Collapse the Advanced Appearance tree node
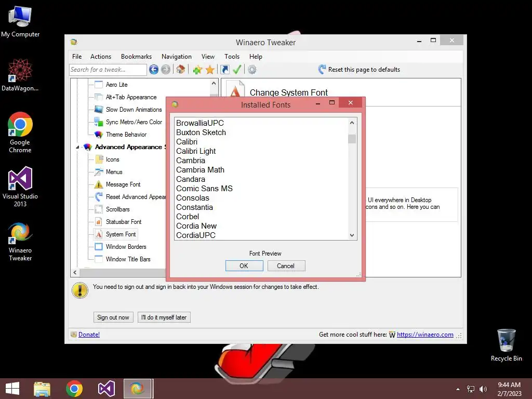The height and width of the screenshot is (399, 532). point(77,147)
